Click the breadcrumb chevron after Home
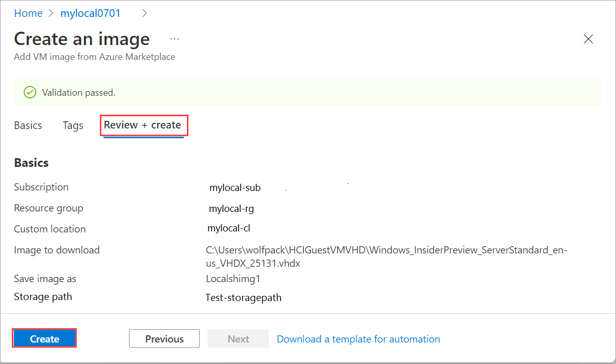This screenshot has width=616, height=364. [x=51, y=13]
